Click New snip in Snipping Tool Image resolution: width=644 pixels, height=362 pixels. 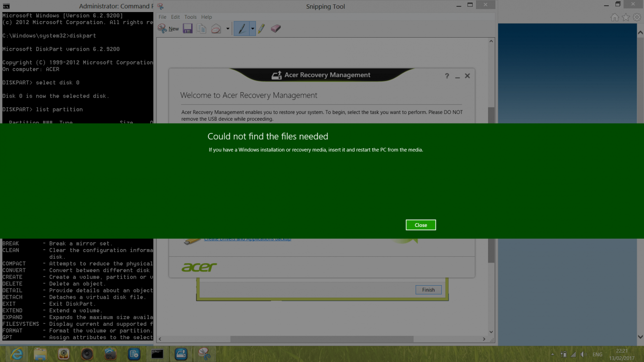click(168, 29)
